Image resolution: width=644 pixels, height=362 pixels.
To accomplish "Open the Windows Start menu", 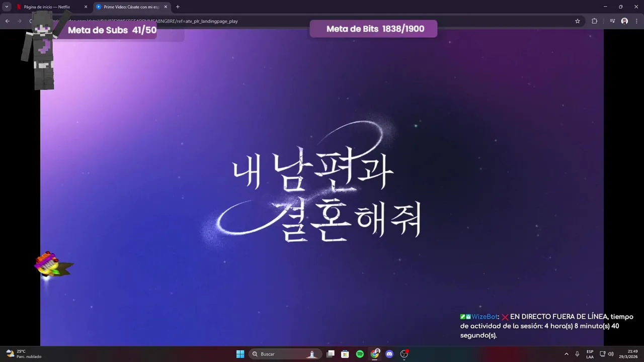I will click(240, 354).
